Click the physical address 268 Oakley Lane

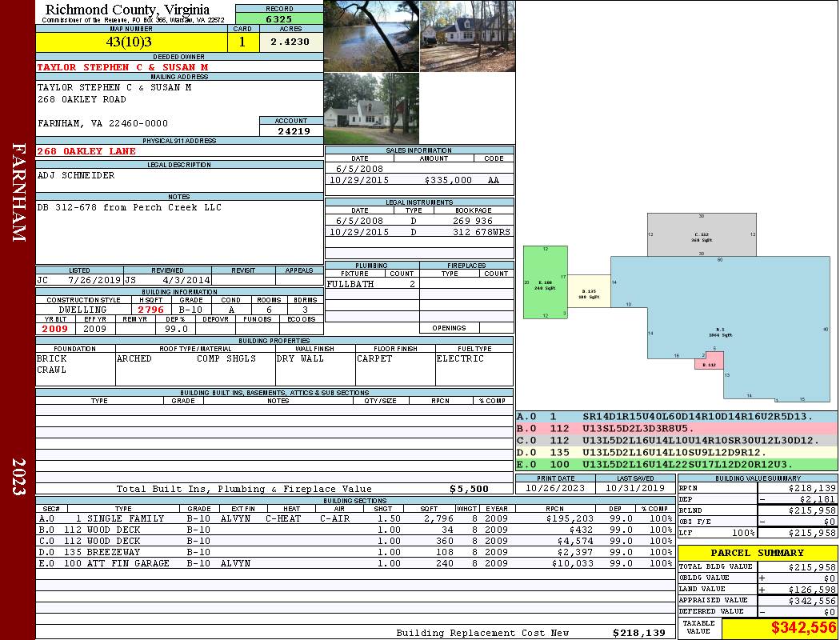86,151
